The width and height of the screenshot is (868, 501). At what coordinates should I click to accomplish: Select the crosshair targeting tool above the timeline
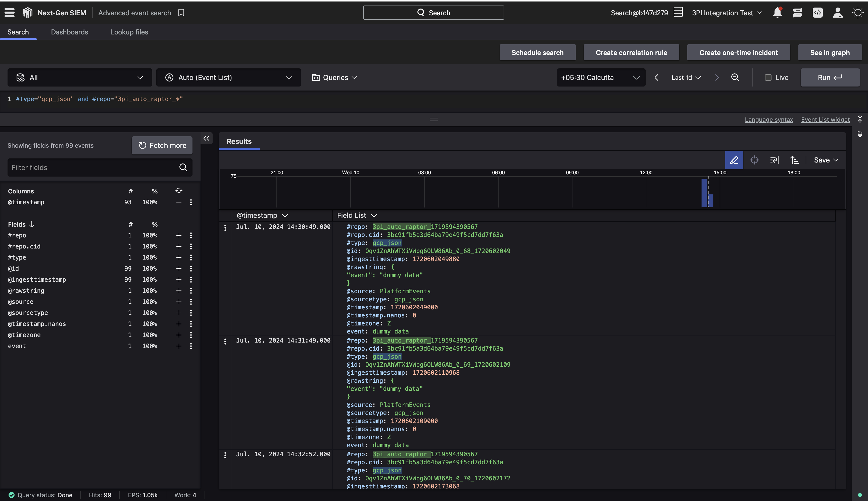754,160
